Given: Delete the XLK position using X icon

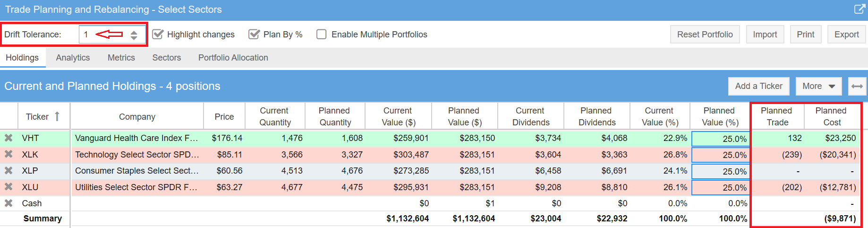Looking at the screenshot, I should (9, 154).
